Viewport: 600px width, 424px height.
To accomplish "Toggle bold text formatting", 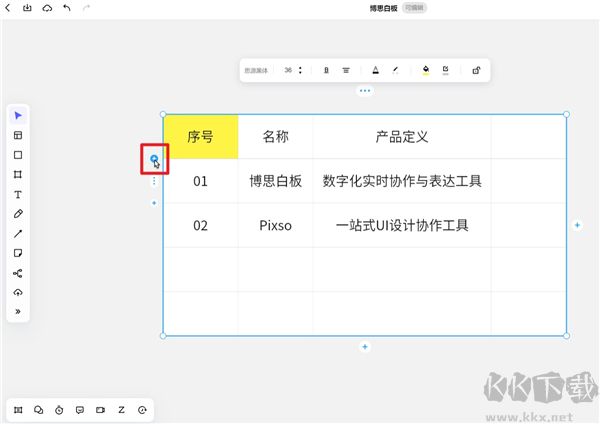I will point(326,71).
